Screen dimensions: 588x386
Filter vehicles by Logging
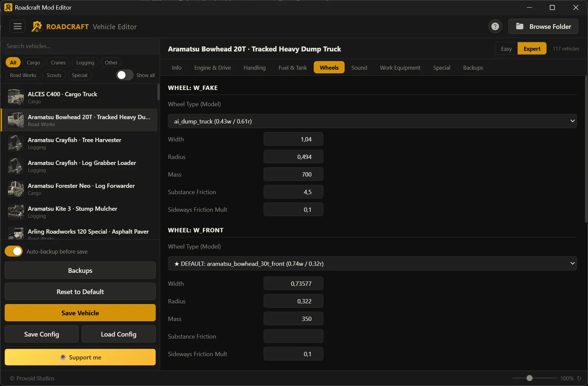point(85,62)
